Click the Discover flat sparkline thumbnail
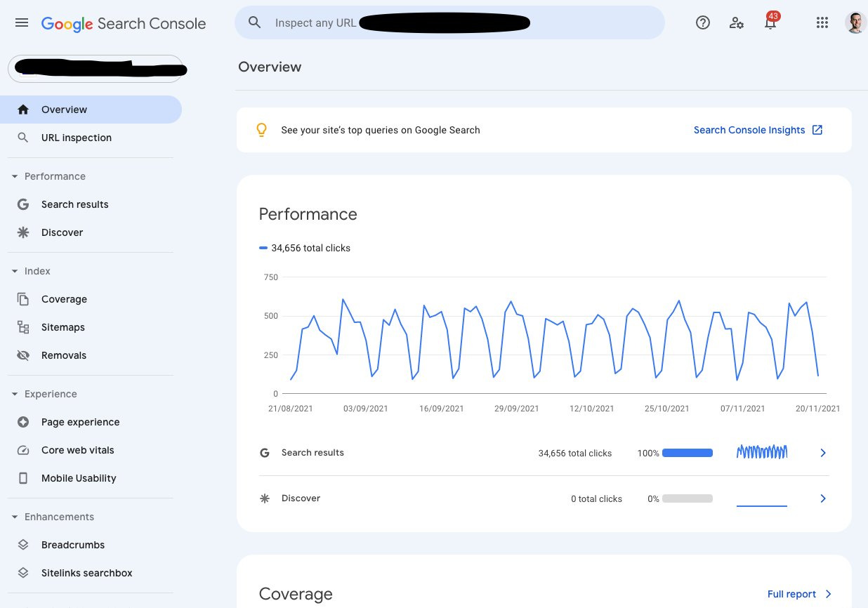This screenshot has width=868, height=608. tap(762, 505)
